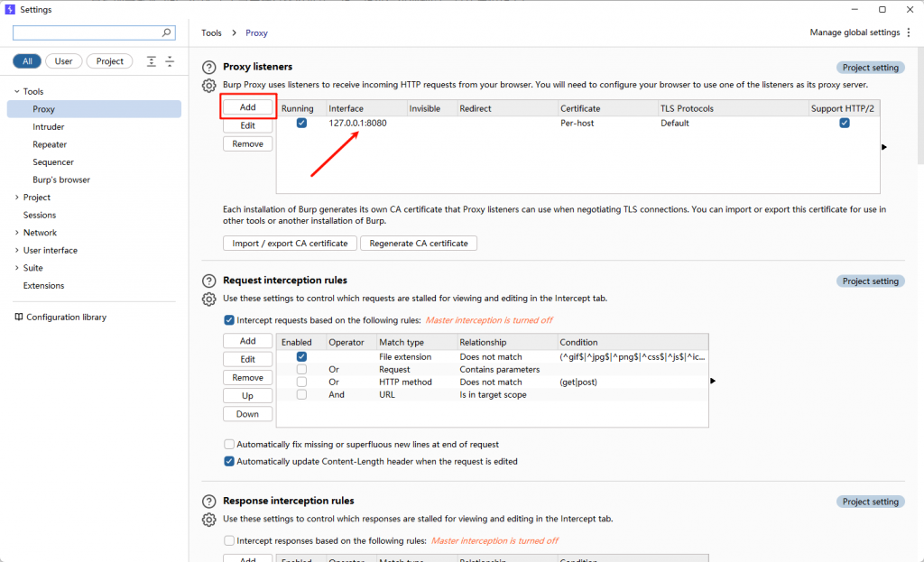The image size is (924, 562).
Task: Edit the selected request interception rule
Action: click(x=247, y=359)
